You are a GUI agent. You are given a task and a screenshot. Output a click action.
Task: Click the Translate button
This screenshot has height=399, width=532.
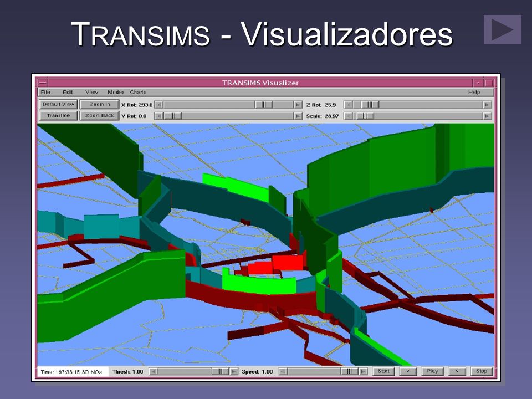pos(58,116)
